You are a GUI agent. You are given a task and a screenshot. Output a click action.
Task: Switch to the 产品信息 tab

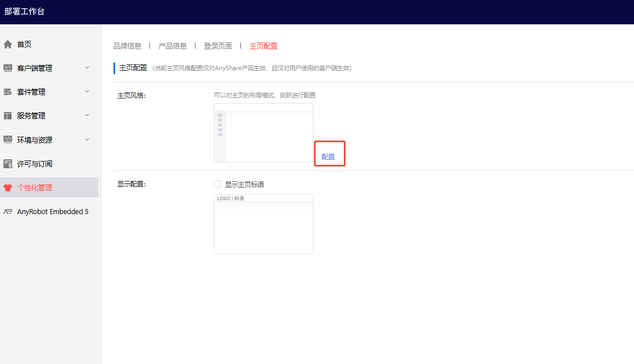(173, 46)
